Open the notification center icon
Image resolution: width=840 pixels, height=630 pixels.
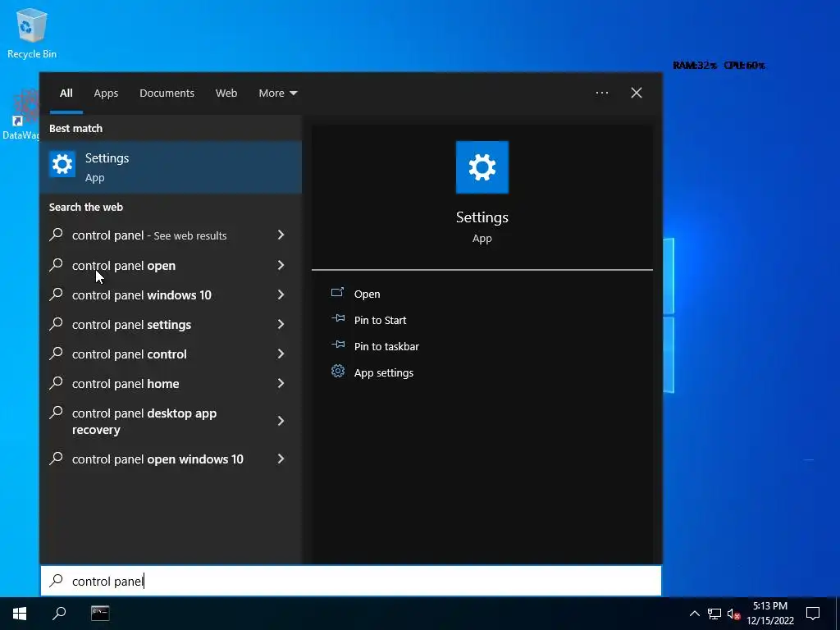pos(813,614)
